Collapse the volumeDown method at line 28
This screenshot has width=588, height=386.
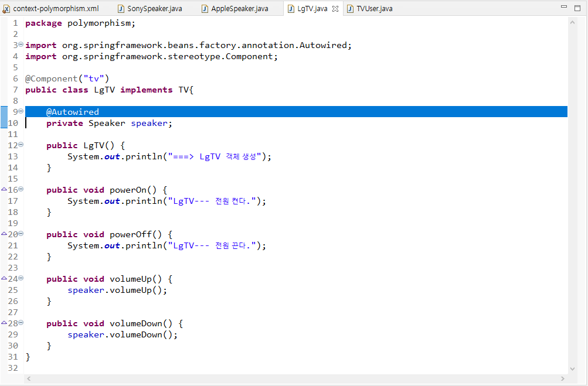point(21,322)
